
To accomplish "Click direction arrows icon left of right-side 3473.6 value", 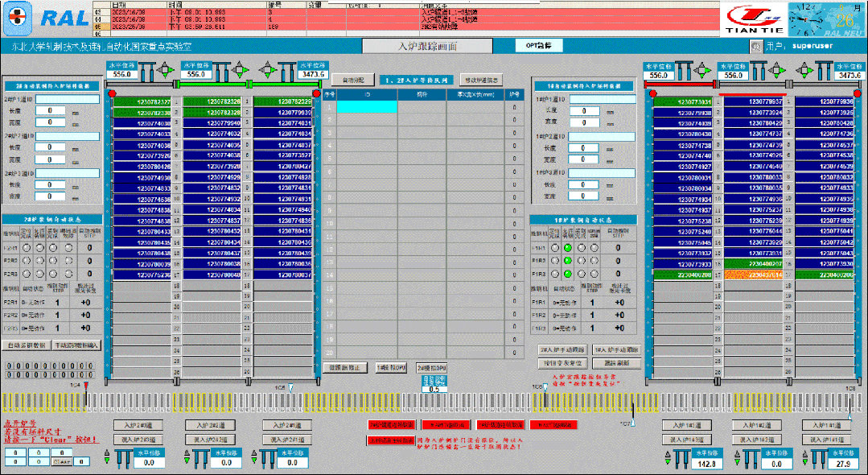I will click(x=804, y=70).
